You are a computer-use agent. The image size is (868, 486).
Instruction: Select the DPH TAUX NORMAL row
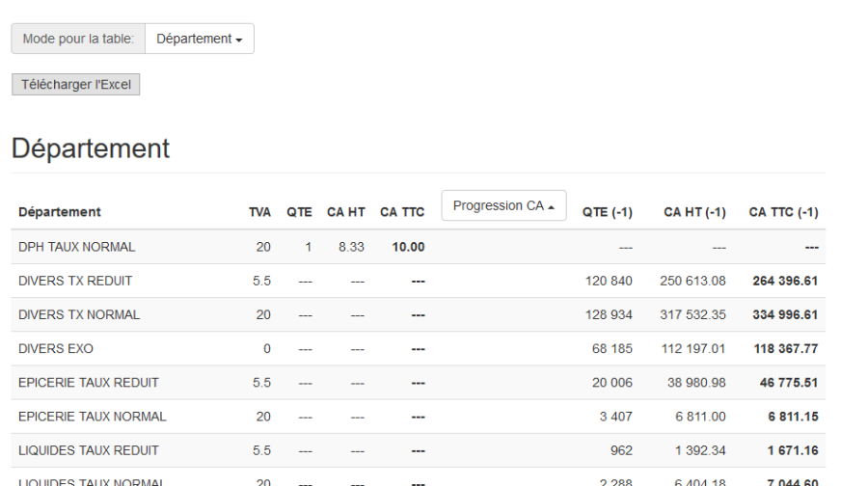tap(76, 247)
